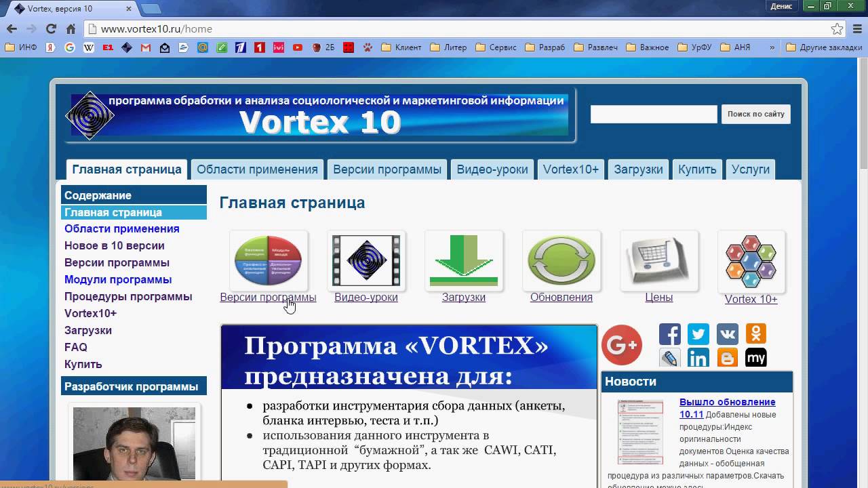Click the site search input field
Image resolution: width=868 pixels, height=488 pixels.
(654, 114)
